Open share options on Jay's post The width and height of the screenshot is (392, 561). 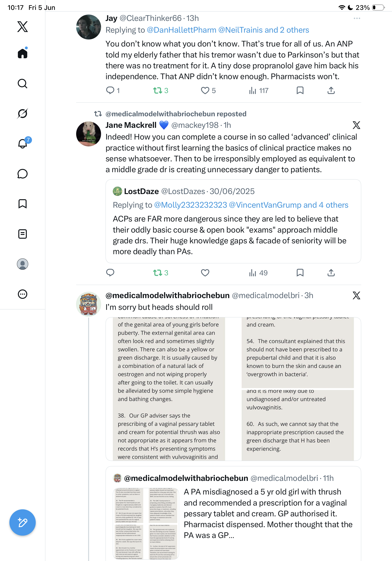(331, 91)
